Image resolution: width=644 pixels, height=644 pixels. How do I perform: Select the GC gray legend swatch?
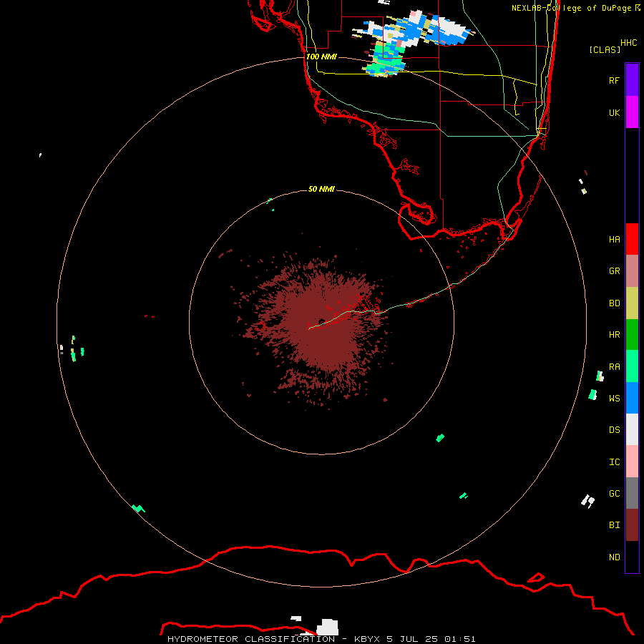coord(632,493)
